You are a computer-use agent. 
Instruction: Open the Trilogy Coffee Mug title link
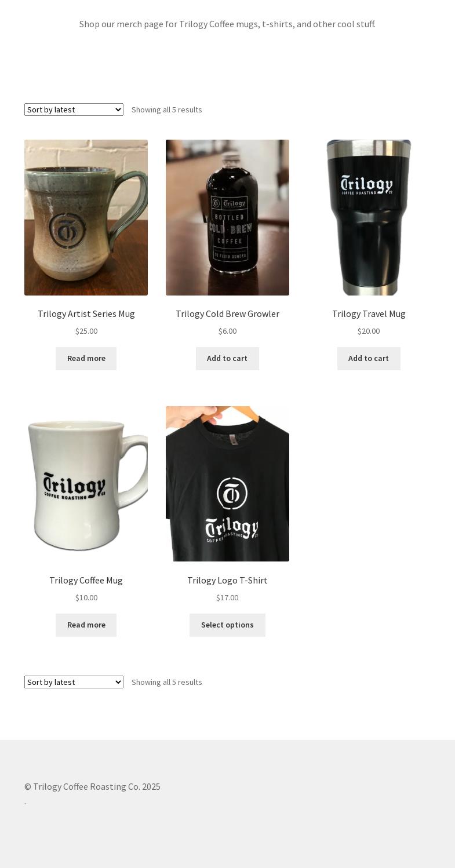click(86, 580)
